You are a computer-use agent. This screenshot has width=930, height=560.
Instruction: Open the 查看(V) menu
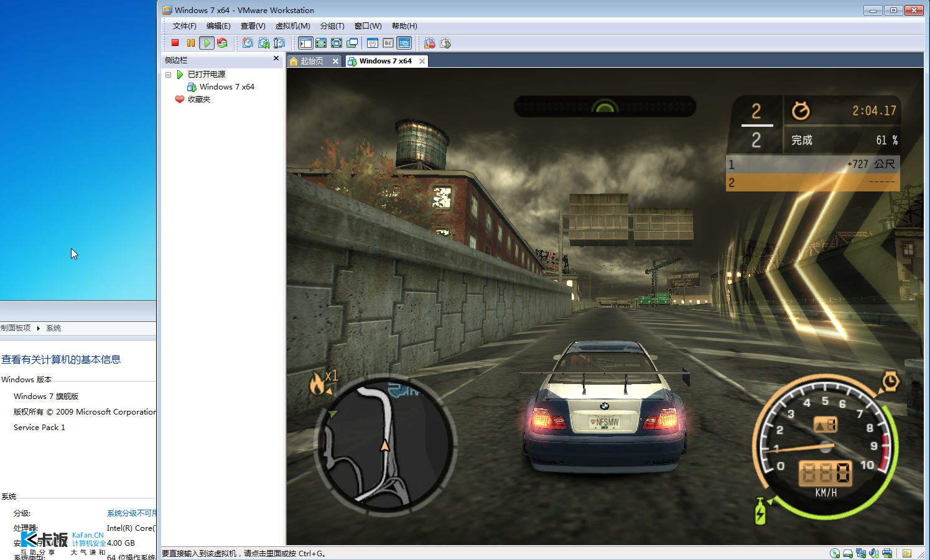253,26
